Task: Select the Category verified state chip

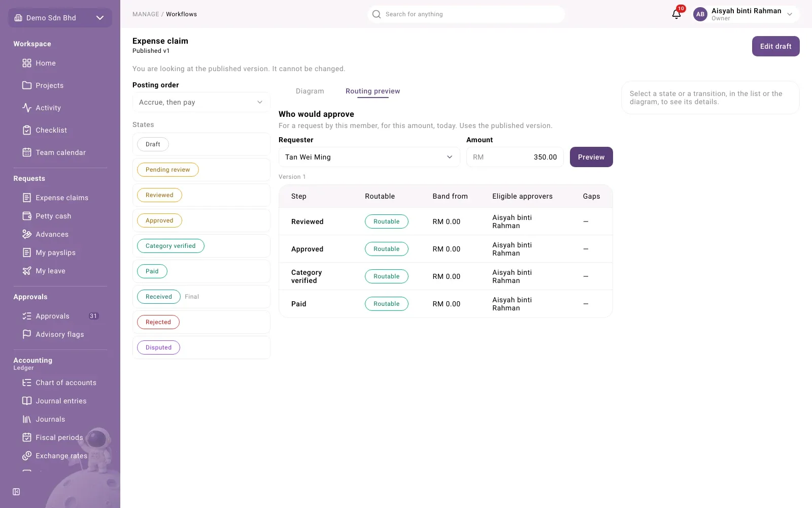Action: 171,246
